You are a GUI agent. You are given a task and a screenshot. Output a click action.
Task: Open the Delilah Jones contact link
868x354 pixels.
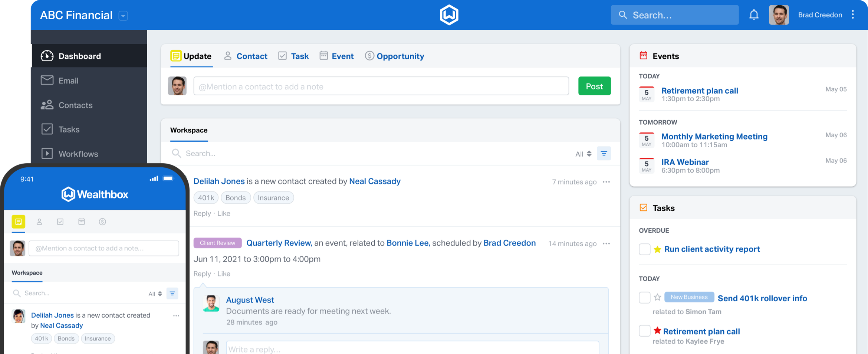(x=219, y=181)
